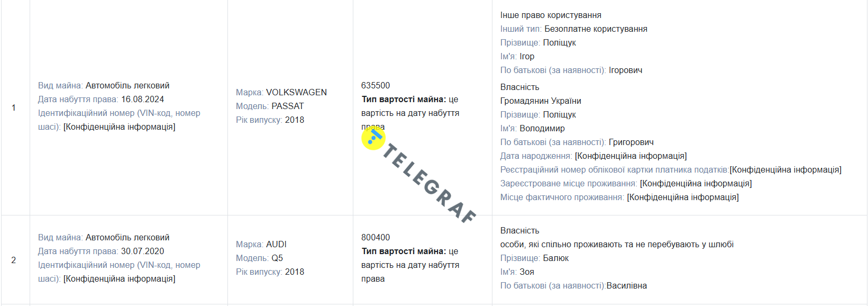Click the date 16.08.2024
The image size is (868, 306).
(142, 99)
